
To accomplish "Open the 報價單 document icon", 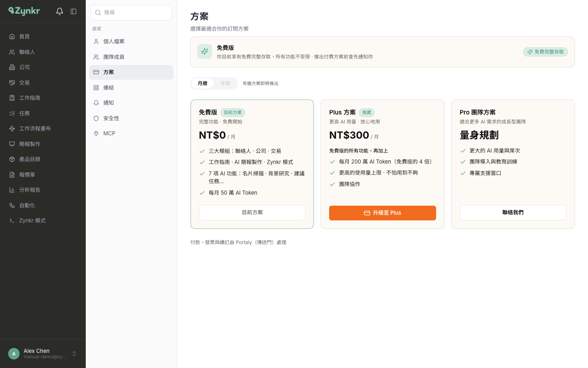I will click(x=12, y=175).
